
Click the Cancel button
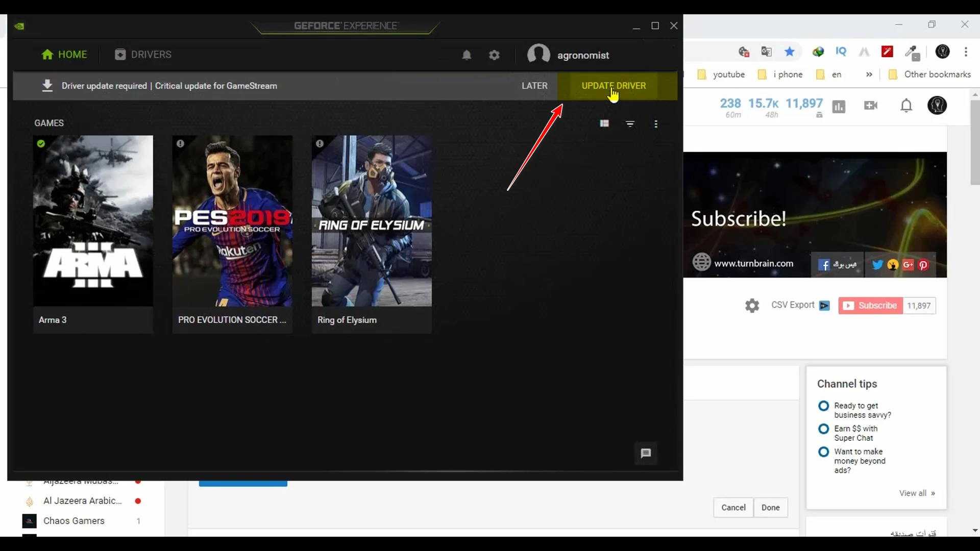[733, 507]
